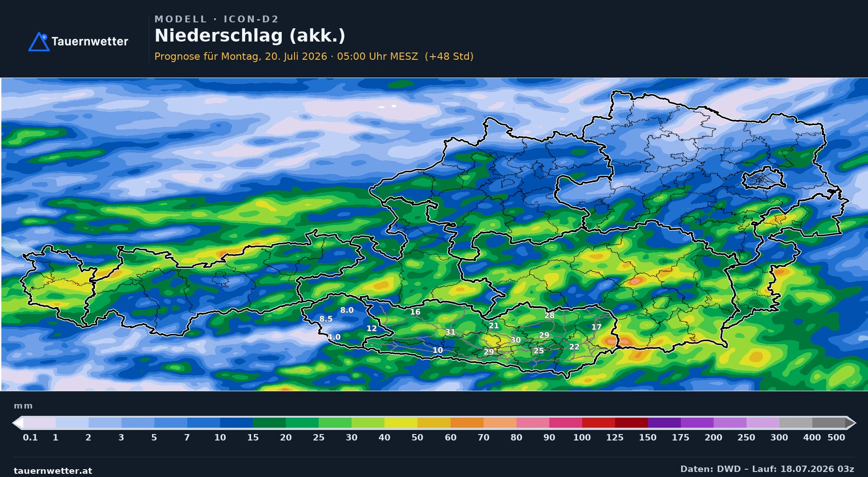The width and height of the screenshot is (868, 477).
Task: Click the Niederschlag (akk.) title
Action: (250, 36)
